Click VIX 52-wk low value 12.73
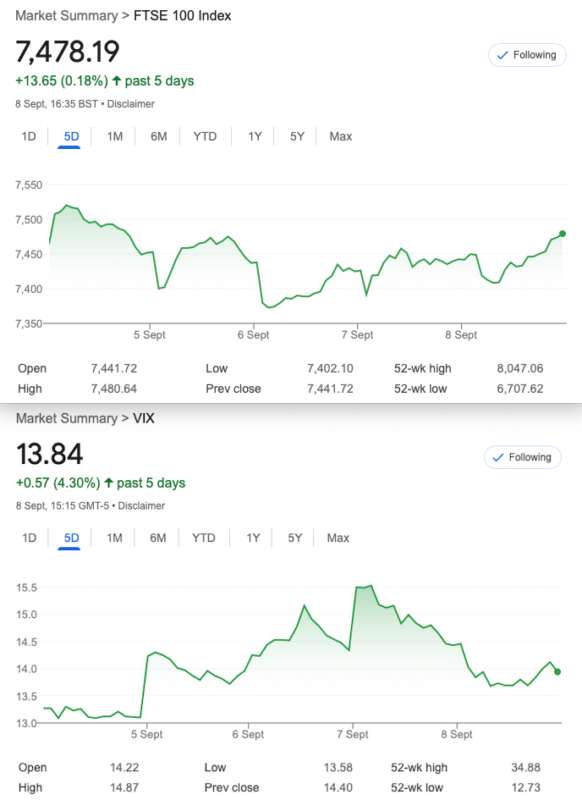Image resolution: width=582 pixels, height=800 pixels. pyautogui.click(x=526, y=788)
